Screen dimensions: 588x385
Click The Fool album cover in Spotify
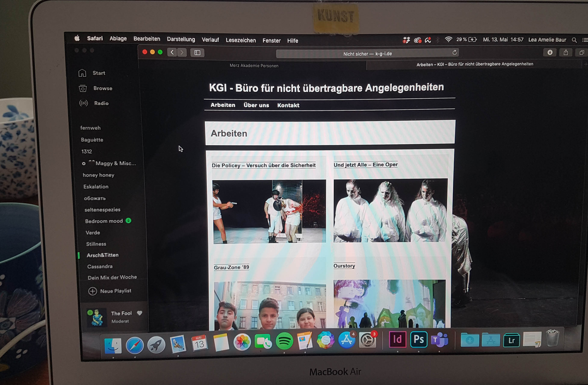click(x=97, y=317)
